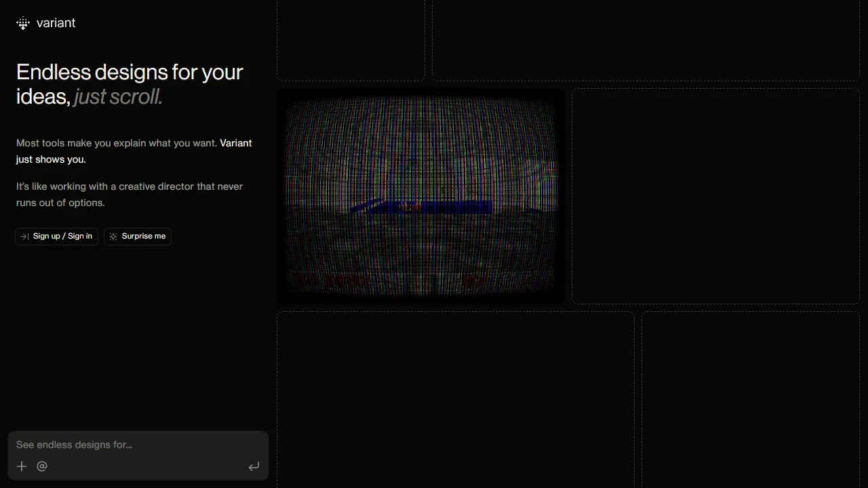Open Sign up / Sign in
The image size is (868, 488).
57,236
